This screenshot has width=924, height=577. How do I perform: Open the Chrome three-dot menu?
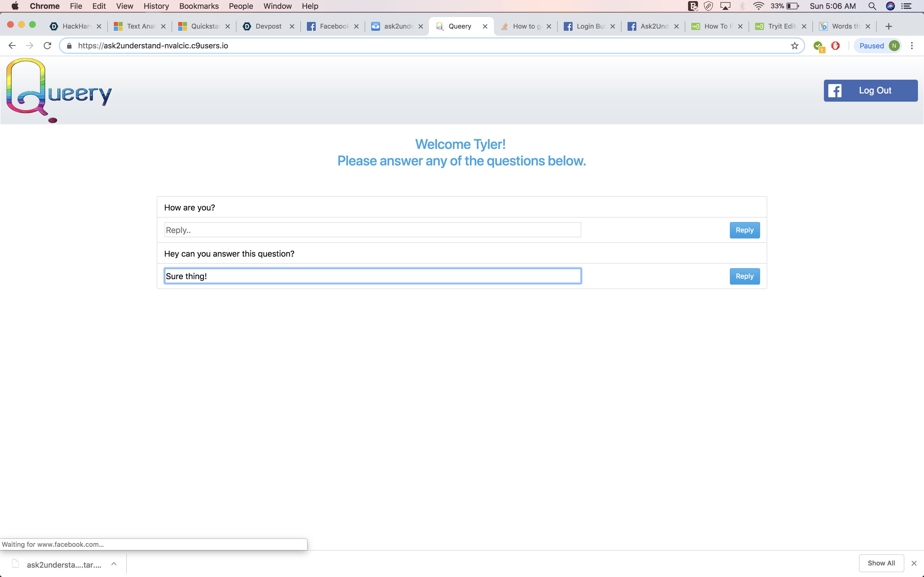click(x=912, y=46)
